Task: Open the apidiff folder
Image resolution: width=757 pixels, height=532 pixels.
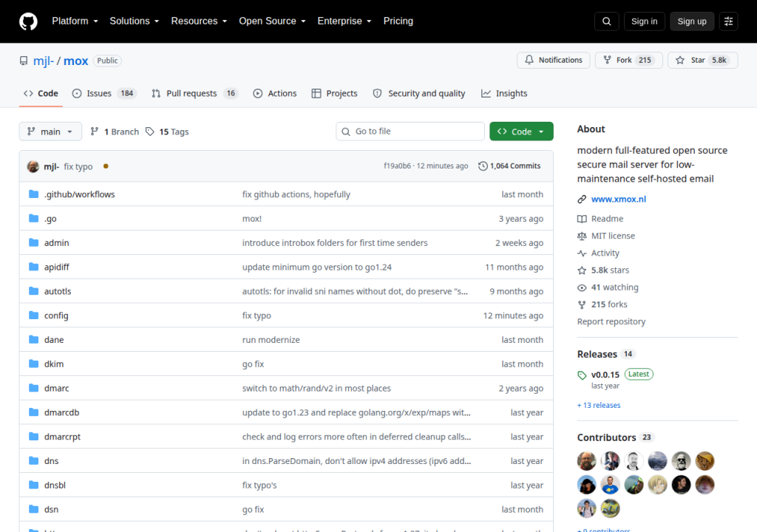Action: pyautogui.click(x=56, y=267)
